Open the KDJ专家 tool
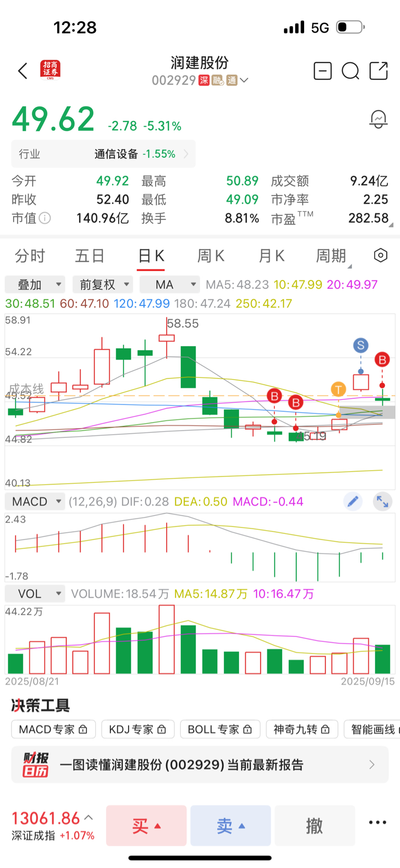The width and height of the screenshot is (400, 868). pos(137,729)
